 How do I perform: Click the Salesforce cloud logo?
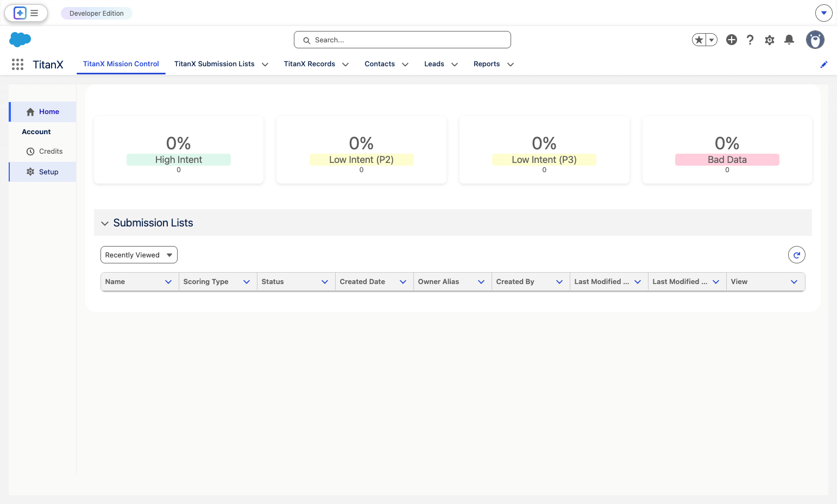(x=20, y=40)
